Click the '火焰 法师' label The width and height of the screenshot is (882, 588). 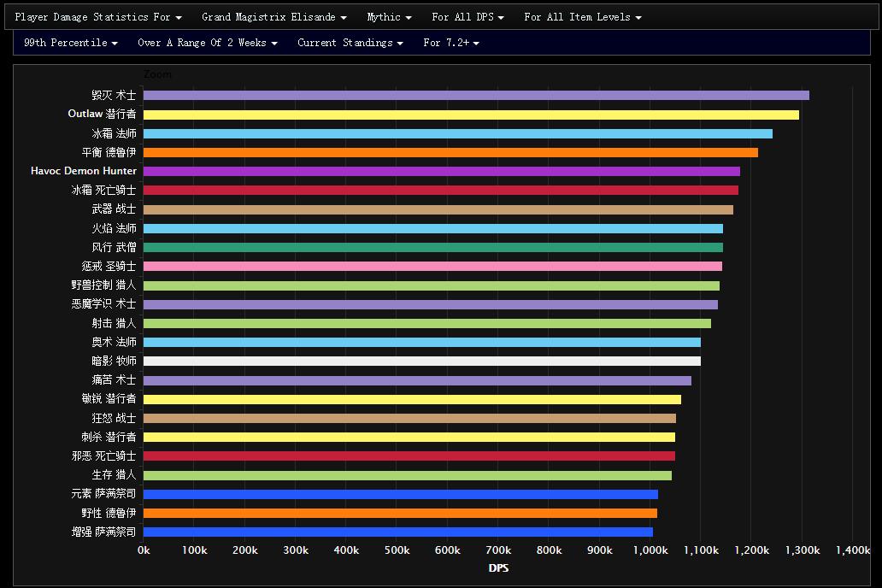(x=115, y=228)
